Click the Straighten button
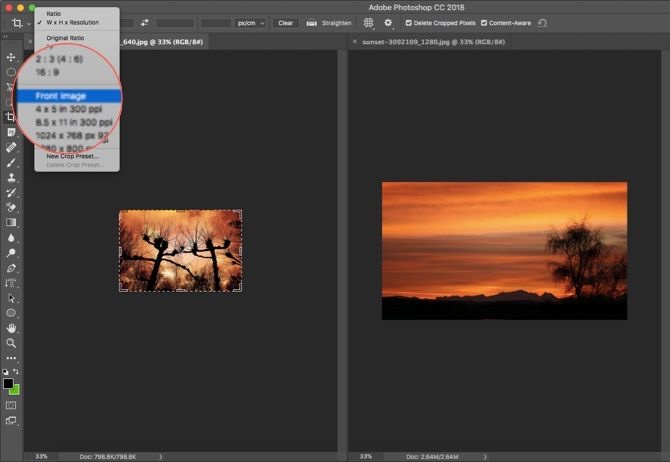The image size is (670, 462). 328,22
